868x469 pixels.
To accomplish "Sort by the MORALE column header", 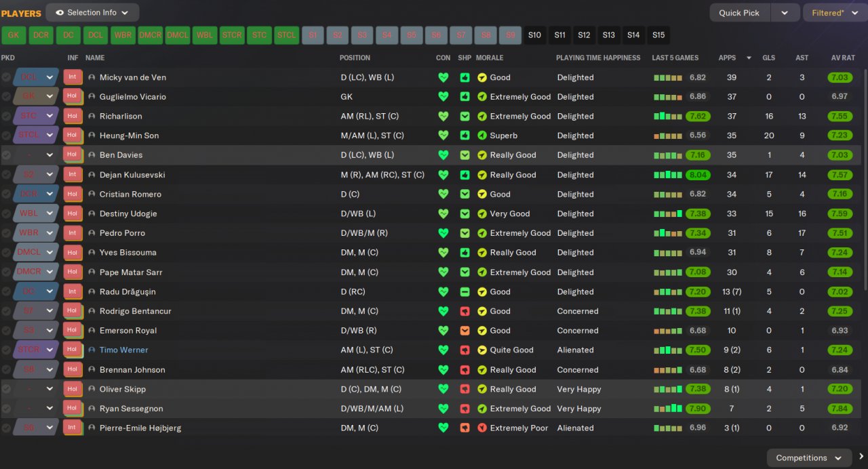I will [x=490, y=58].
